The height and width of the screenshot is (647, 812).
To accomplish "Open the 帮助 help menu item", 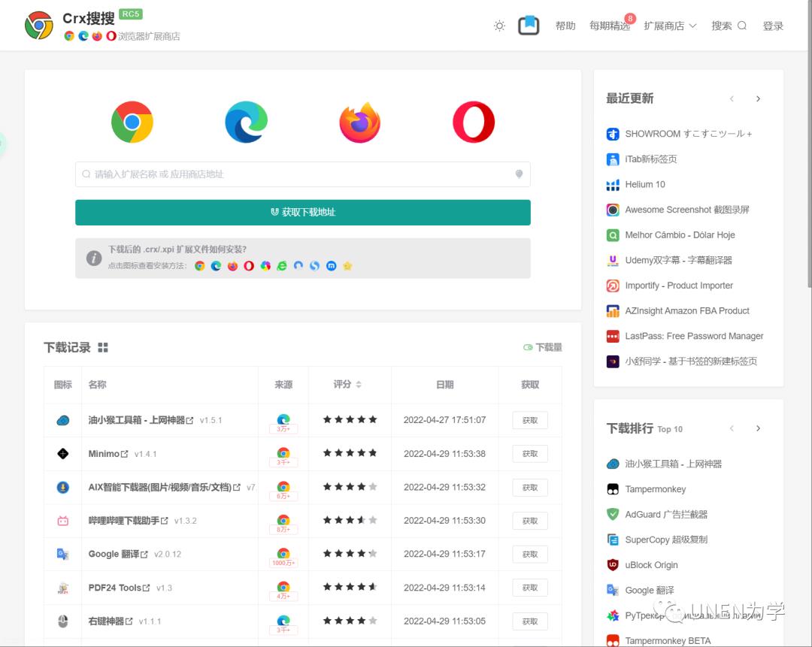I will click(565, 26).
